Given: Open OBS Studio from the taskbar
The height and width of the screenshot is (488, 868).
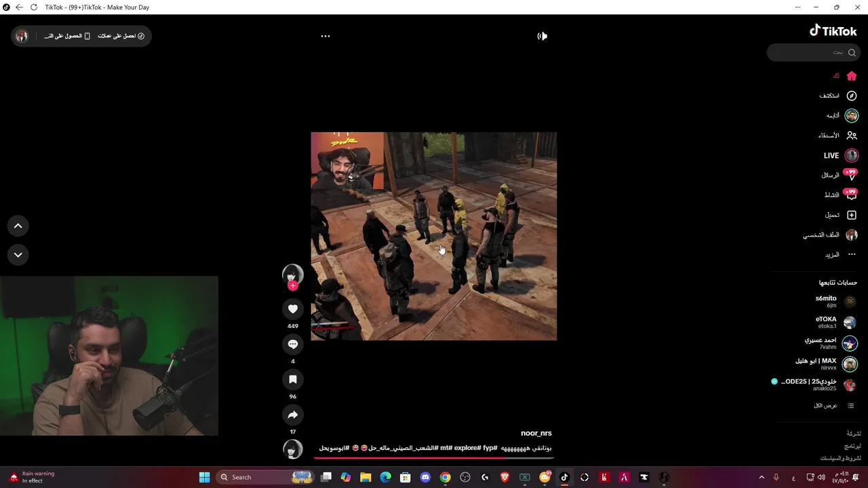Looking at the screenshot, I should pos(465,477).
